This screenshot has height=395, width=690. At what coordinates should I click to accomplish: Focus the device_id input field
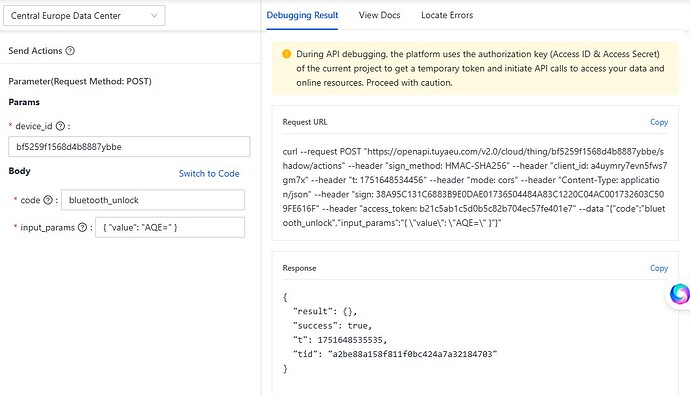coord(129,146)
